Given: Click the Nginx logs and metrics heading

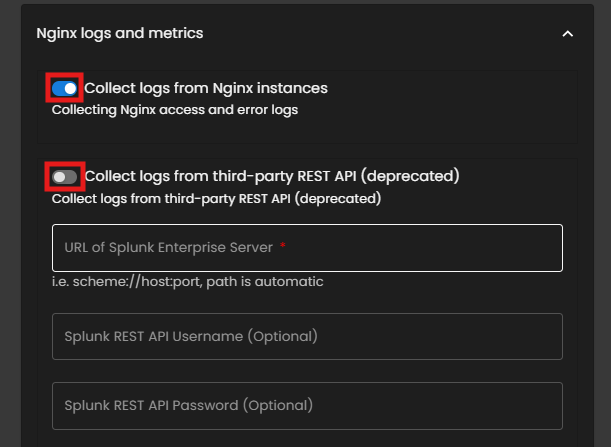Looking at the screenshot, I should (x=120, y=33).
